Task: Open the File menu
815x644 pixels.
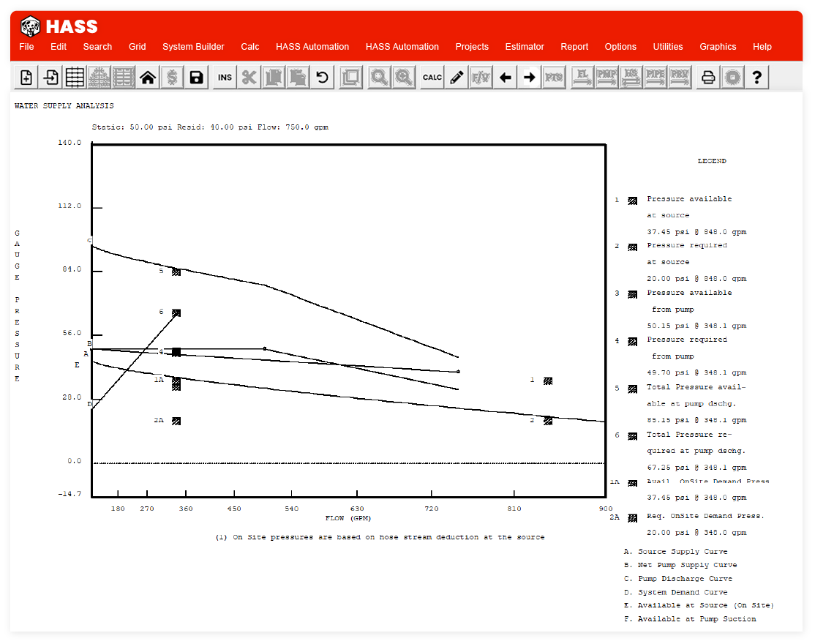Action: 26,47
